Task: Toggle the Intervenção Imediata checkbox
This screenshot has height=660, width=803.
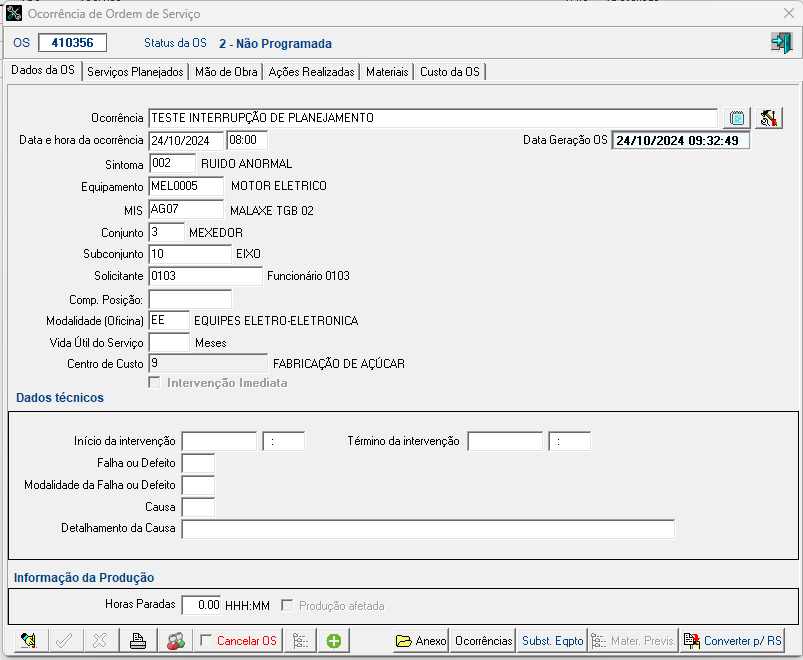Action: click(154, 382)
